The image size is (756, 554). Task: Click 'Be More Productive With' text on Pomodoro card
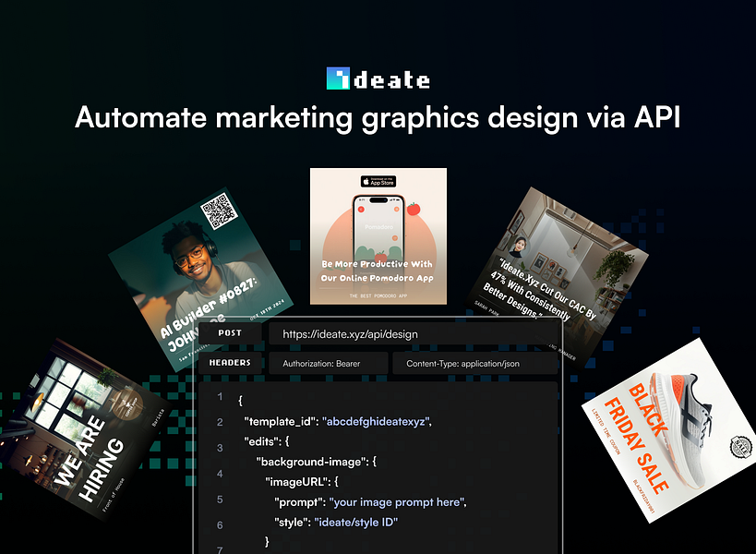point(377,264)
